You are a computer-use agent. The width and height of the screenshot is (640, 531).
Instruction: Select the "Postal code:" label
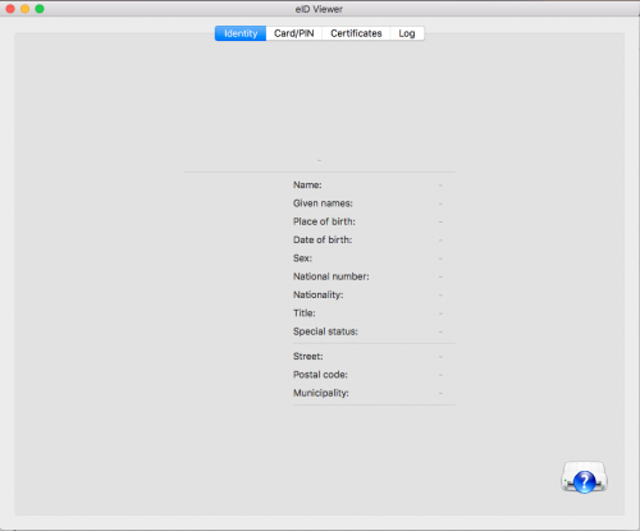[320, 375]
